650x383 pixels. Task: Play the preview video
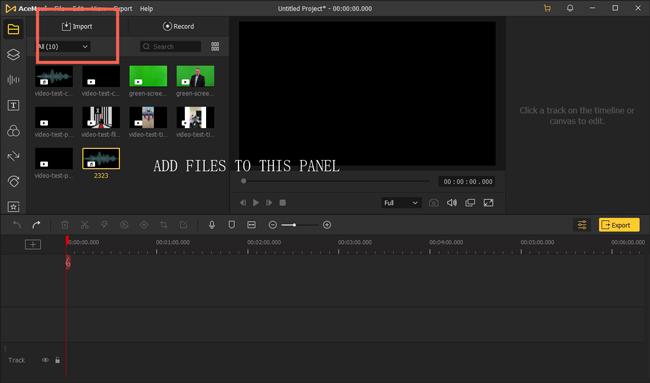click(x=256, y=203)
